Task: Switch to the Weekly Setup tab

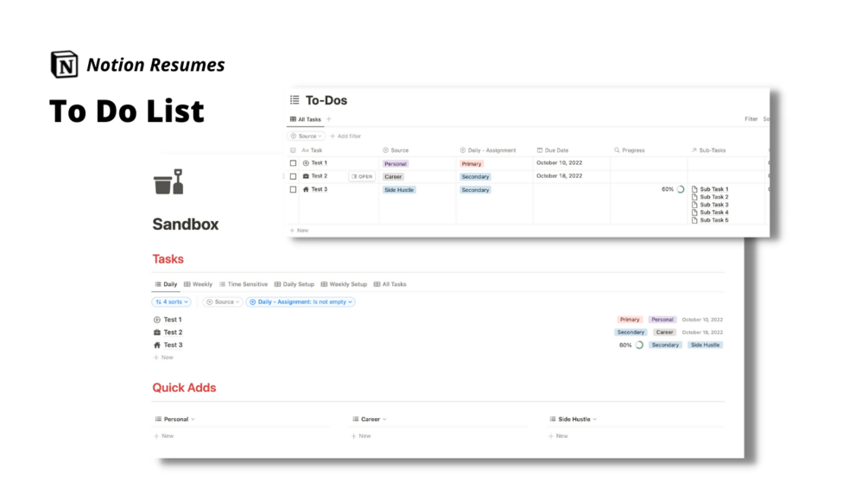Action: pos(344,284)
